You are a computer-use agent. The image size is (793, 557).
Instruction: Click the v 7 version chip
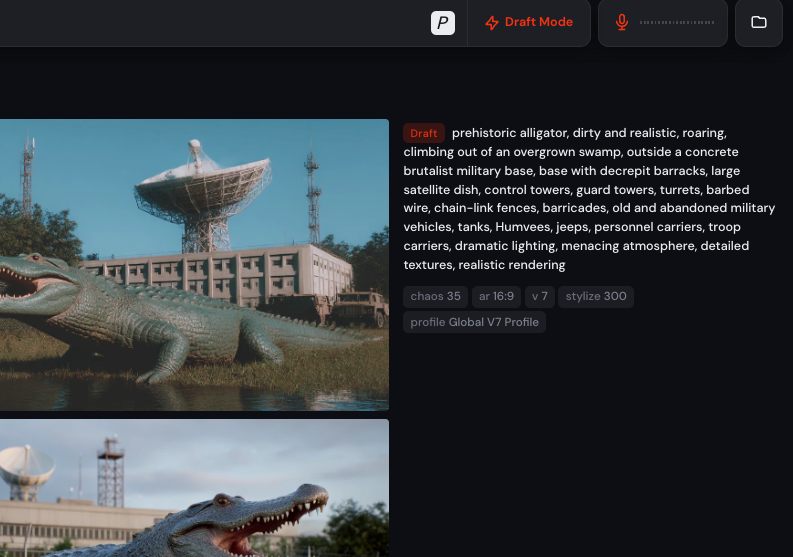(x=540, y=296)
